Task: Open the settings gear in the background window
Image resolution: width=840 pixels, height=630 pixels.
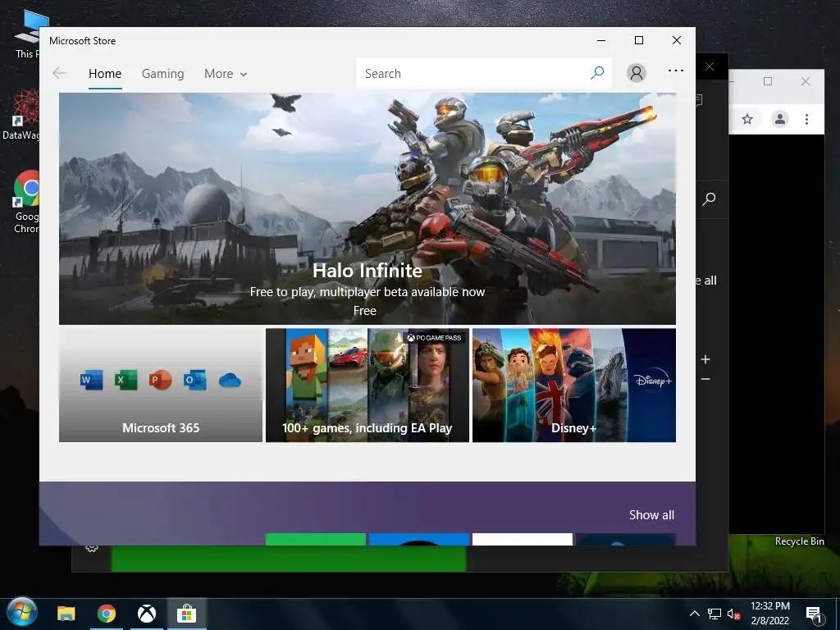Action: 92,549
